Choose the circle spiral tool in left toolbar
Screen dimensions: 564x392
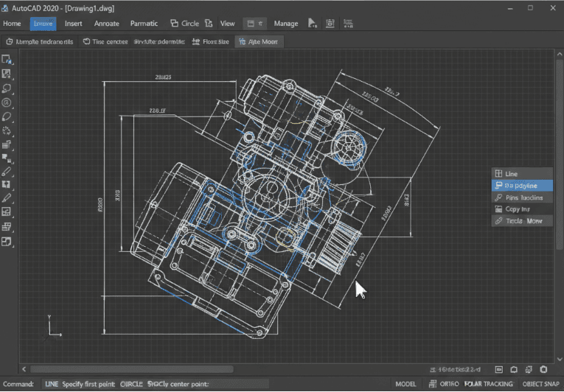coord(7,102)
